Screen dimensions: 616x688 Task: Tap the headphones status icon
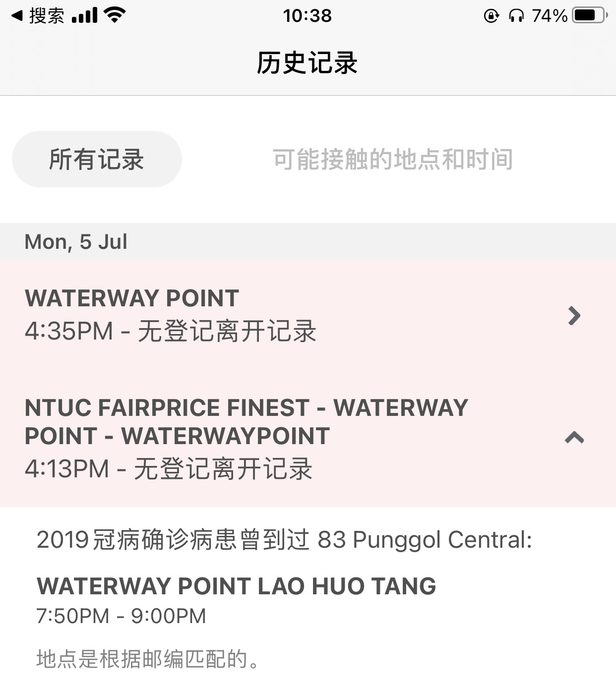click(x=516, y=16)
